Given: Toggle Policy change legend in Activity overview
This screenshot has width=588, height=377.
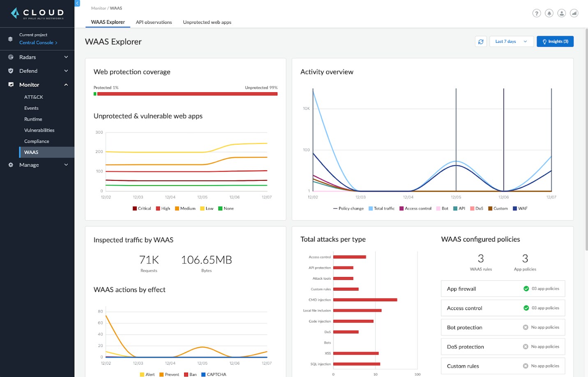Looking at the screenshot, I should 348,208.
